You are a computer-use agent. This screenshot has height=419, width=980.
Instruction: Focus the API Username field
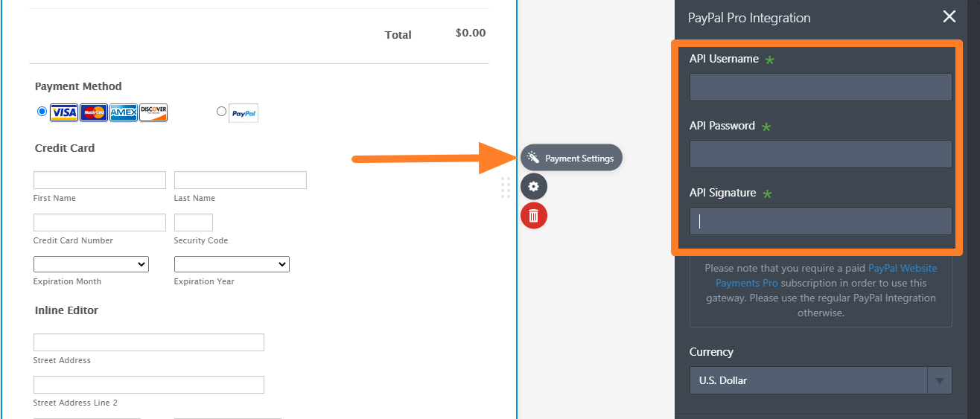pos(821,87)
